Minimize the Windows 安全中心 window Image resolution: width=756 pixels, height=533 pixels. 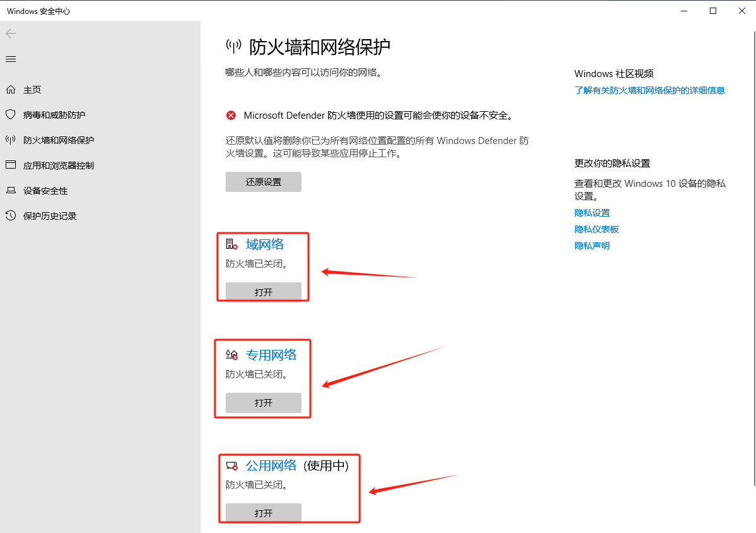[x=684, y=11]
